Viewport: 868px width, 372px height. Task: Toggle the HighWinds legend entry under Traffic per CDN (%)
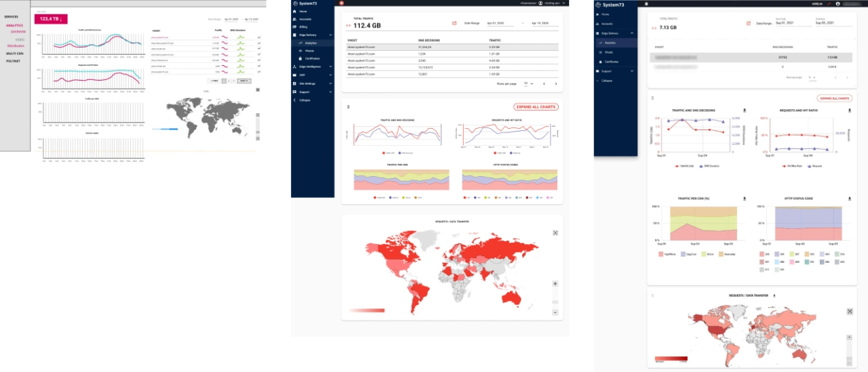[667, 253]
